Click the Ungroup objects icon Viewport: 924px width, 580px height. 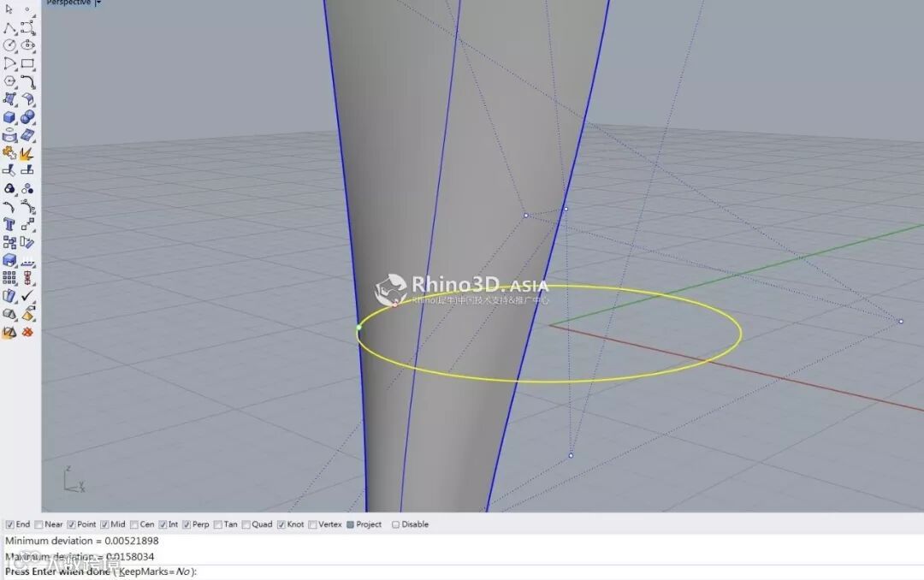tap(27, 189)
